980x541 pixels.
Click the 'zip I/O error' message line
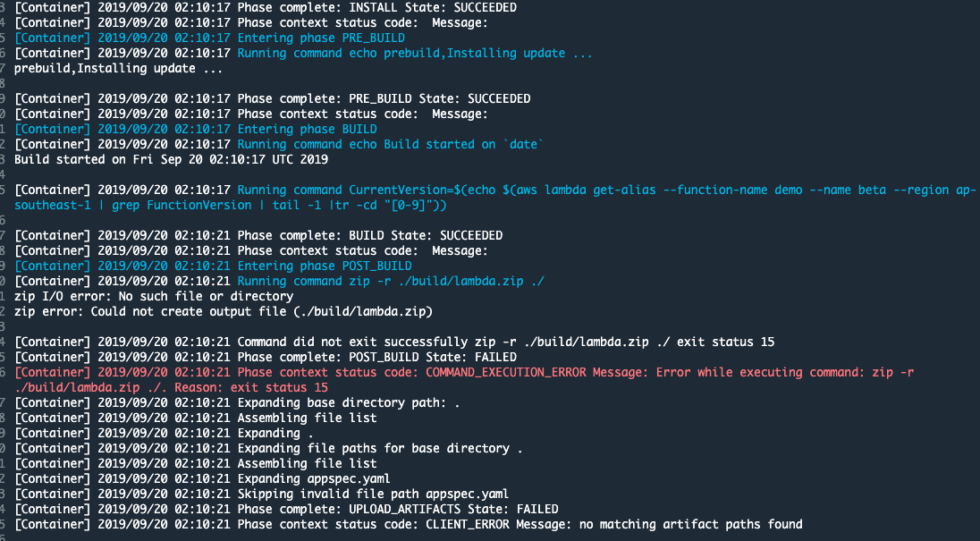pyautogui.click(x=154, y=296)
